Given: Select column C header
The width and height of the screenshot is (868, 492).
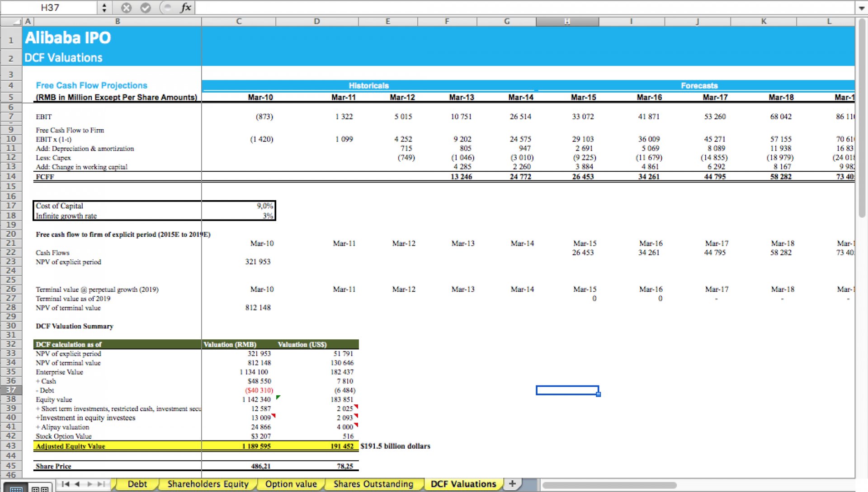Looking at the screenshot, I should pos(239,21).
